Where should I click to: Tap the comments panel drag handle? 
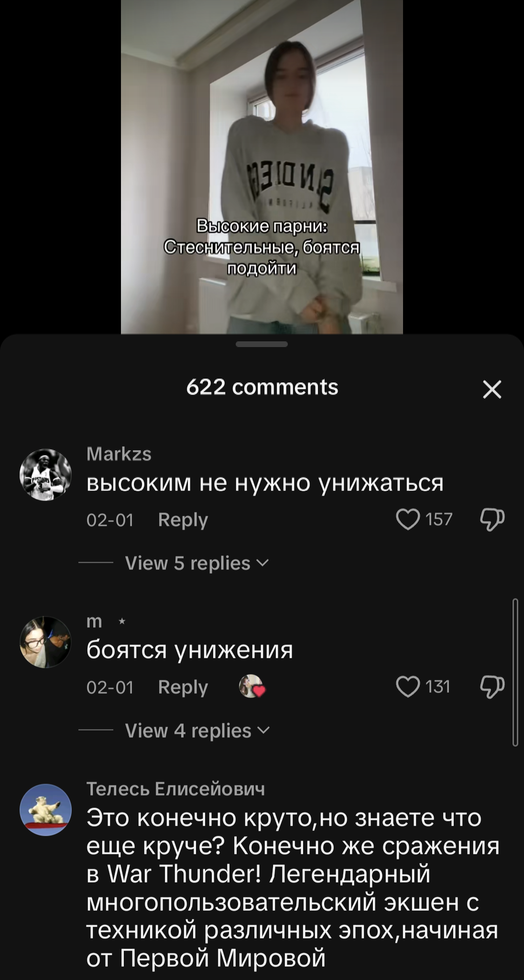pyautogui.click(x=262, y=344)
